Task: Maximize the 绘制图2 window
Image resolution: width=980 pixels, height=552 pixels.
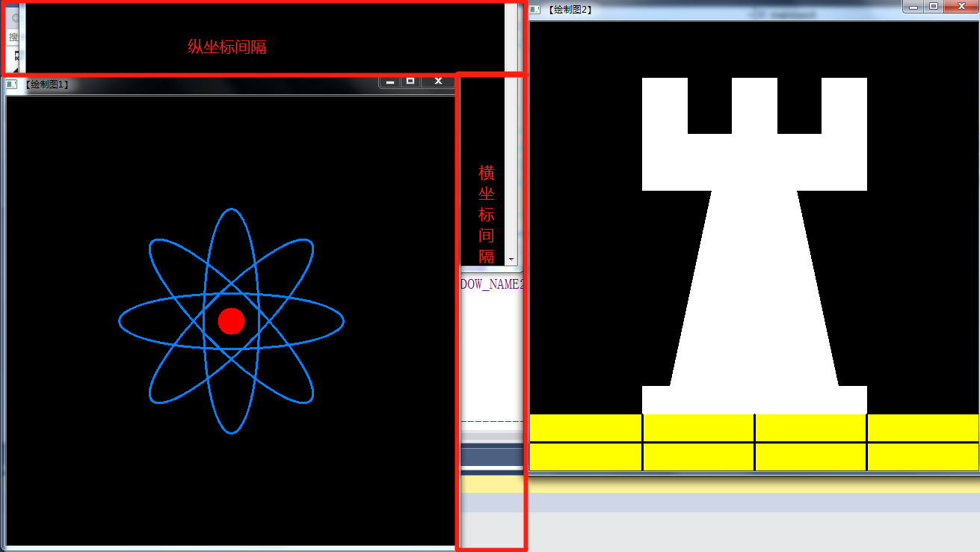Action: [934, 6]
